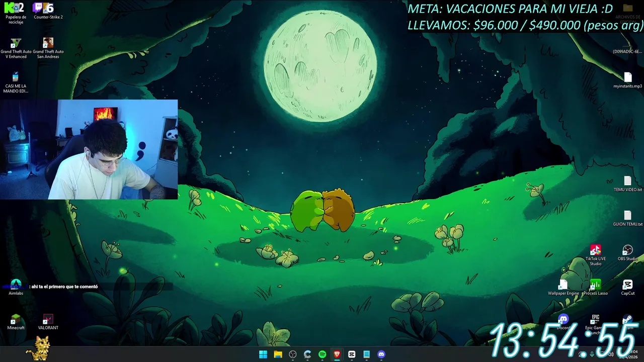The height and width of the screenshot is (362, 644).
Task: Switch to OBS Studio in the taskbar
Action: [x=293, y=354]
